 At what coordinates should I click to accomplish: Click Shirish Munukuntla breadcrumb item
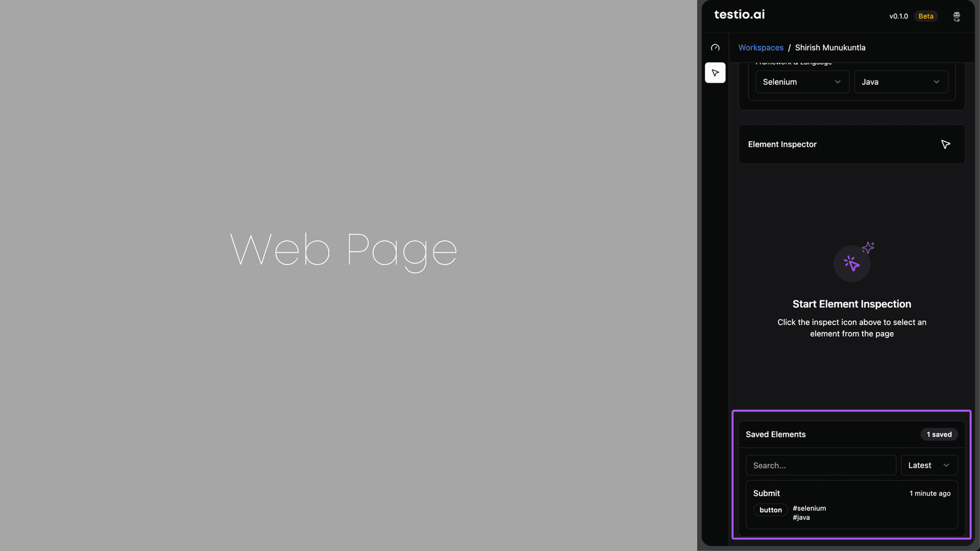pyautogui.click(x=830, y=47)
